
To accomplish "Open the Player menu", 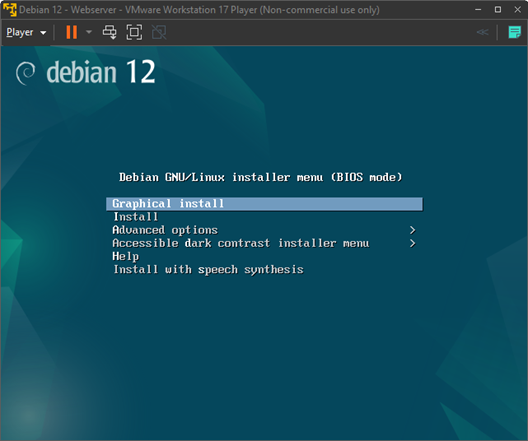I will 26,33.
